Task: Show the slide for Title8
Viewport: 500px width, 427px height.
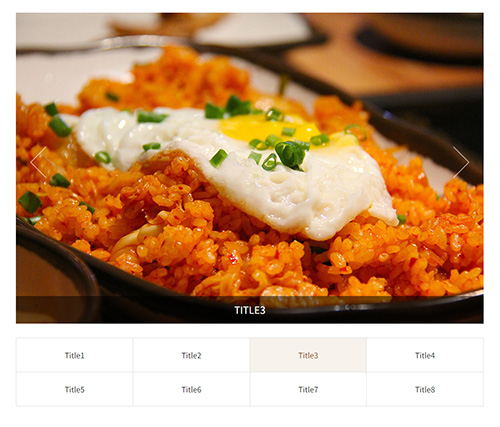Action: [x=425, y=389]
